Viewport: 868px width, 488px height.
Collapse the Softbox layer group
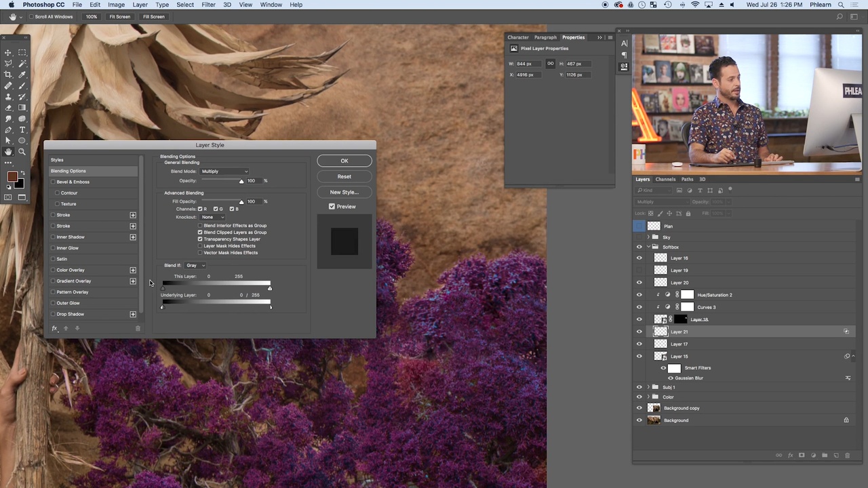(x=648, y=247)
